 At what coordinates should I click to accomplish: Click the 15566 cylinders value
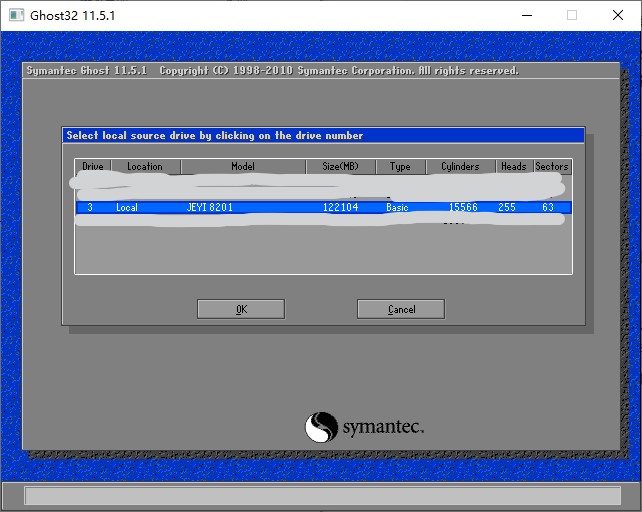pyautogui.click(x=463, y=207)
